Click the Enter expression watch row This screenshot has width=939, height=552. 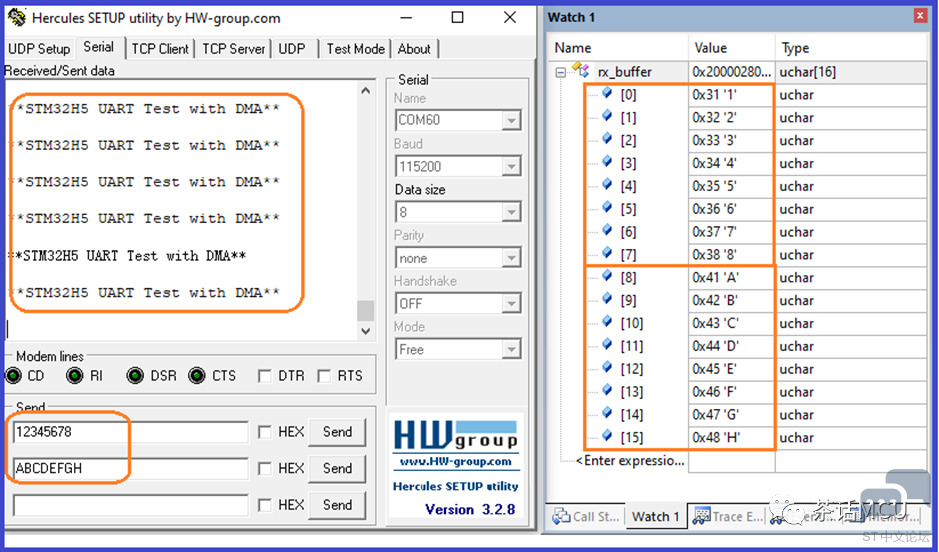[629, 460]
